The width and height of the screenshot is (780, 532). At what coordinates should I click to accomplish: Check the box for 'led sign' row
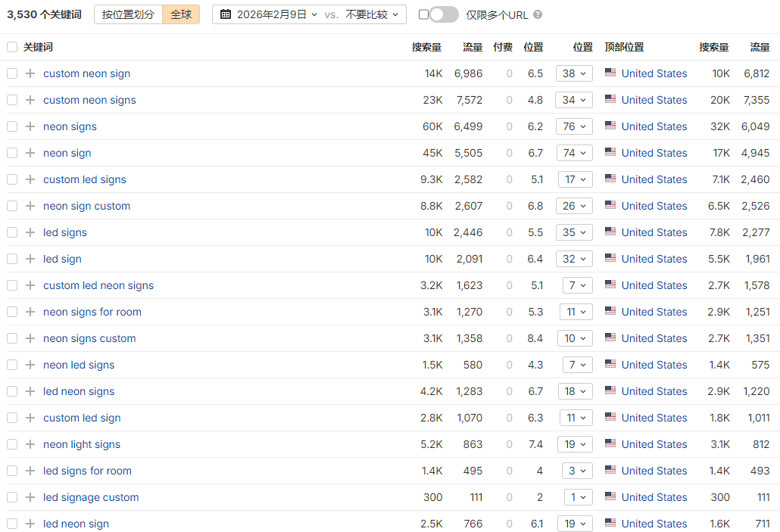point(12,259)
